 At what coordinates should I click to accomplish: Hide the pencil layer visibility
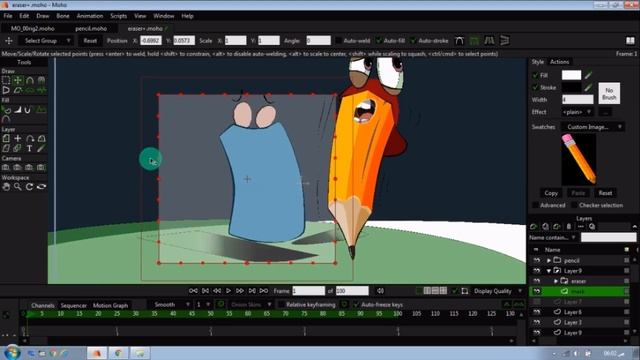(536, 260)
